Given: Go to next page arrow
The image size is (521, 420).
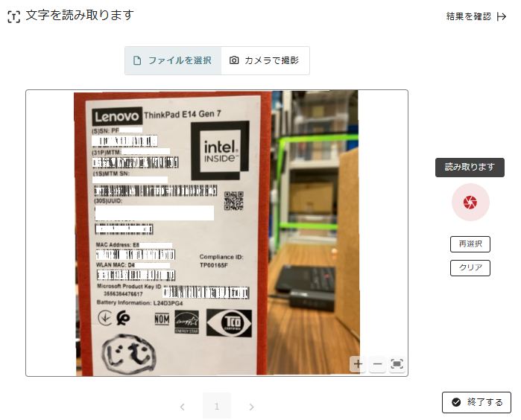Looking at the screenshot, I should click(251, 407).
